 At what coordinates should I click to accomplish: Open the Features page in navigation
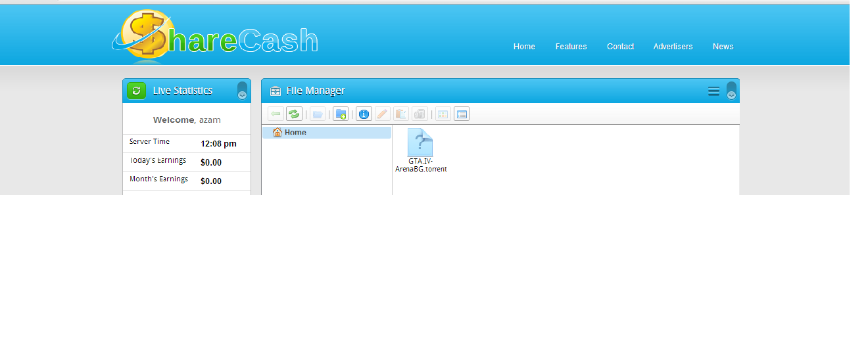click(x=571, y=47)
